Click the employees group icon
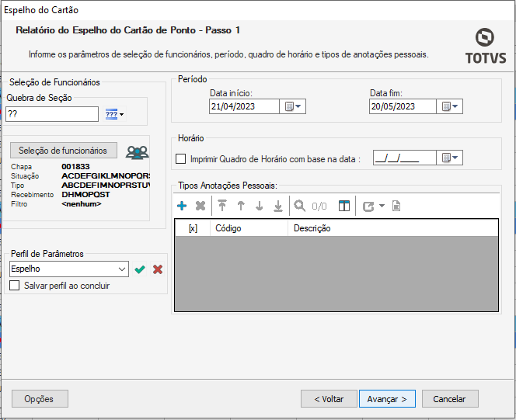This screenshot has height=420, width=516. pyautogui.click(x=137, y=152)
